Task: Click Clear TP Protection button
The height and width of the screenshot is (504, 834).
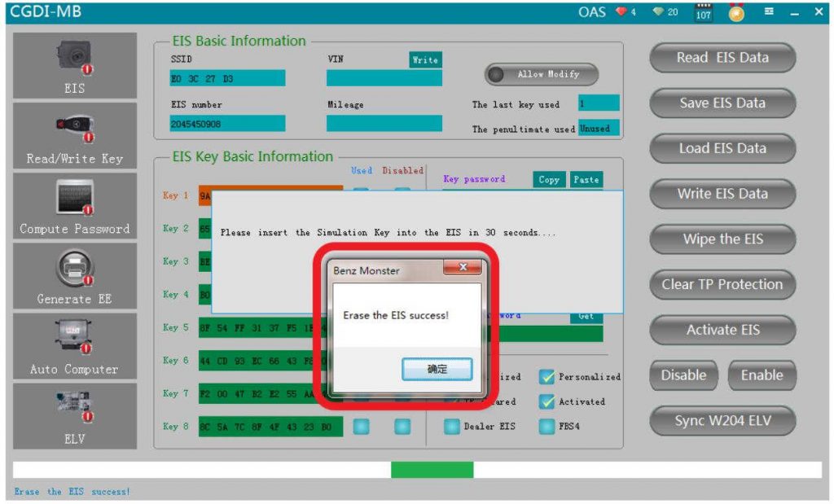Action: pyautogui.click(x=722, y=284)
